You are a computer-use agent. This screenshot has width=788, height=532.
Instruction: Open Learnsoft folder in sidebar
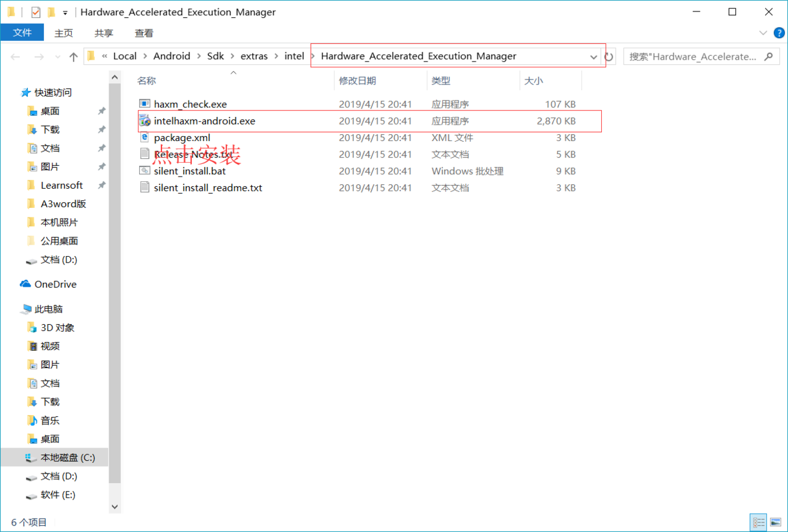point(62,186)
